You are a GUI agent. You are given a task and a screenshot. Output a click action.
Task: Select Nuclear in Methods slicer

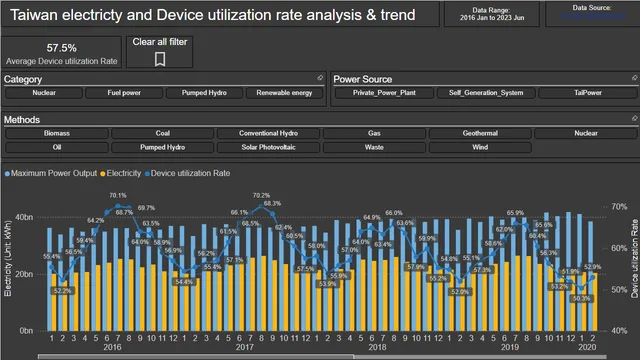[x=586, y=133]
